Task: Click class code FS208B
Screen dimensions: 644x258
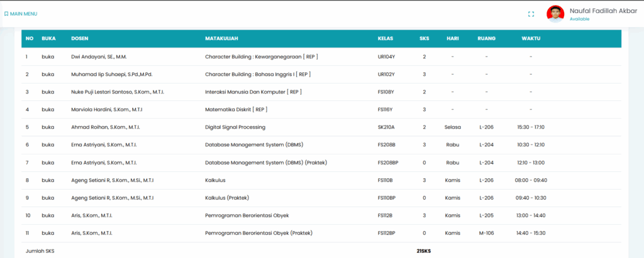Action: (x=386, y=145)
